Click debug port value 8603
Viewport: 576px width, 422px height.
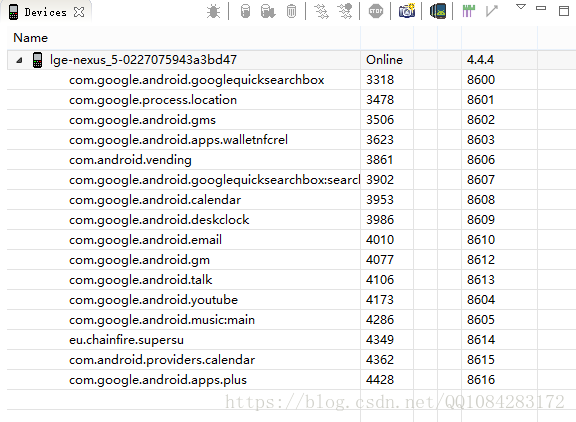click(x=481, y=140)
